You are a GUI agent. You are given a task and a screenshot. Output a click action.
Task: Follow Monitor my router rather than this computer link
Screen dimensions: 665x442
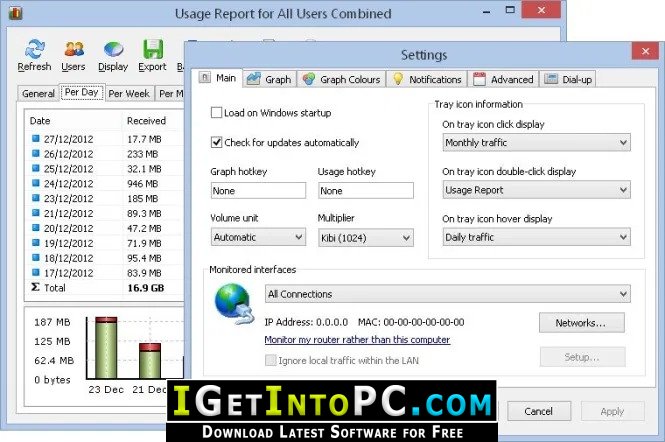[357, 340]
